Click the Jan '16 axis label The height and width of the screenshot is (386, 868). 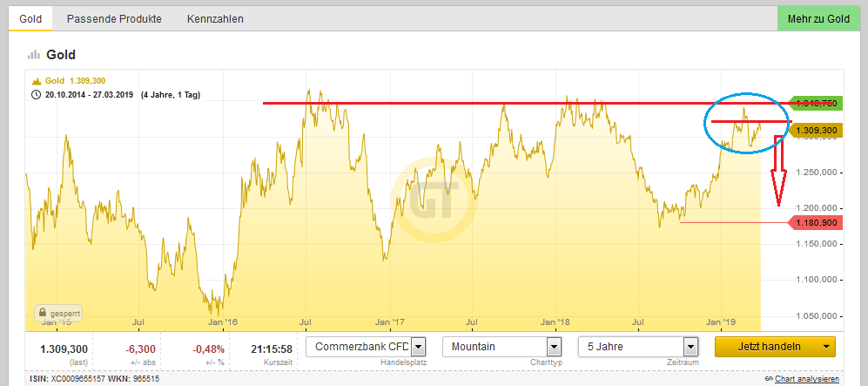pyautogui.click(x=224, y=322)
